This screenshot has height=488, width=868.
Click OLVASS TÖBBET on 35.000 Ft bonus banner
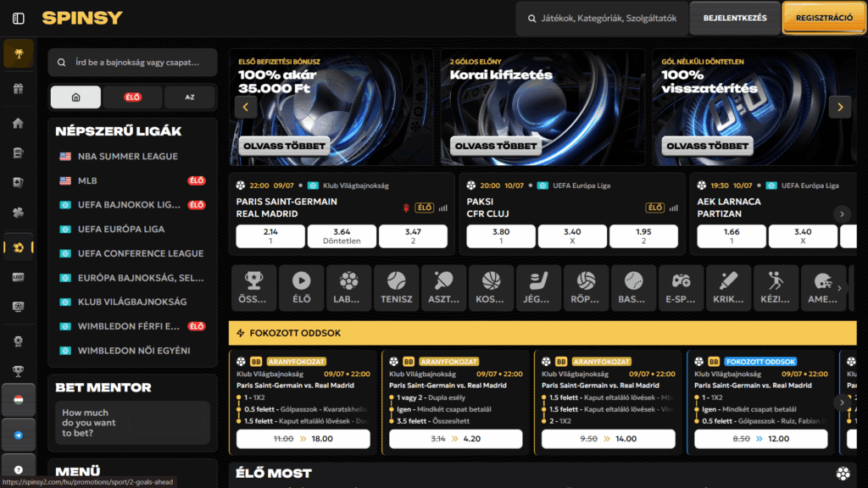[x=284, y=146]
